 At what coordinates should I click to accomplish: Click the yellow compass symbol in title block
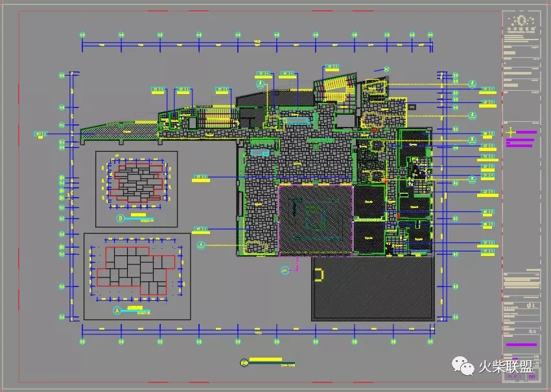tap(511, 133)
